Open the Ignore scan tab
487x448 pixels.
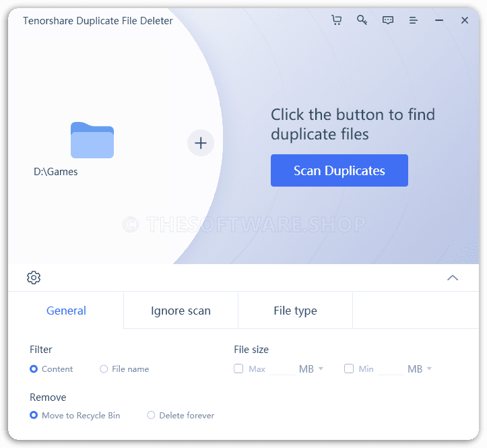(x=181, y=311)
